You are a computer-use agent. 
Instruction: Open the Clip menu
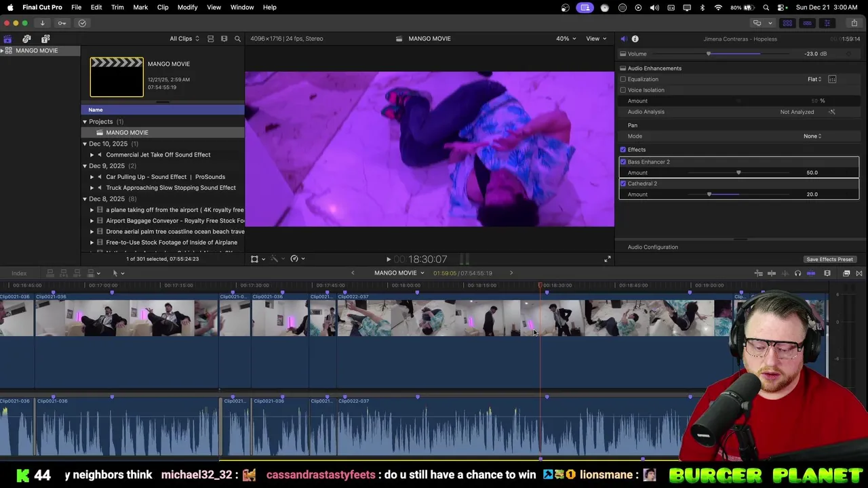point(163,7)
